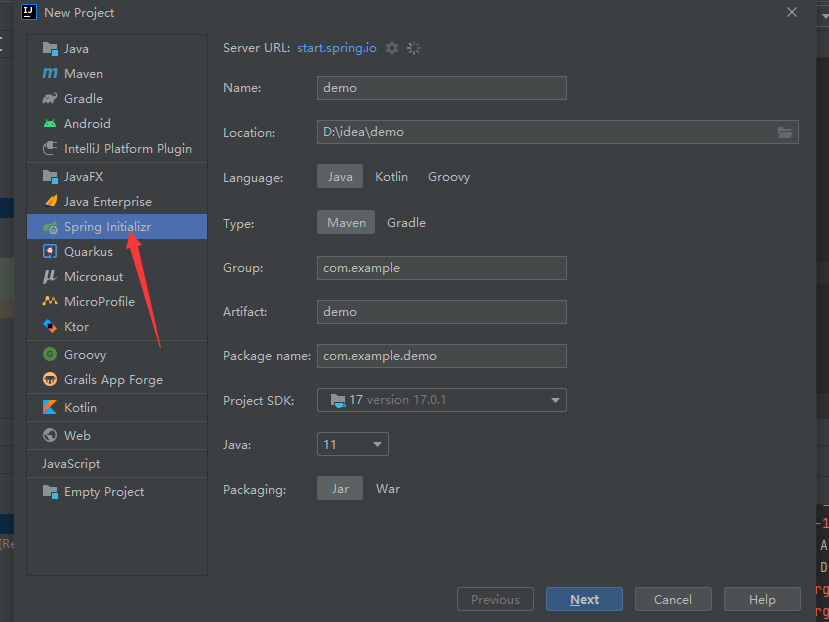The image size is (829, 622).
Task: Set build Type to Gradle
Action: pyautogui.click(x=406, y=223)
